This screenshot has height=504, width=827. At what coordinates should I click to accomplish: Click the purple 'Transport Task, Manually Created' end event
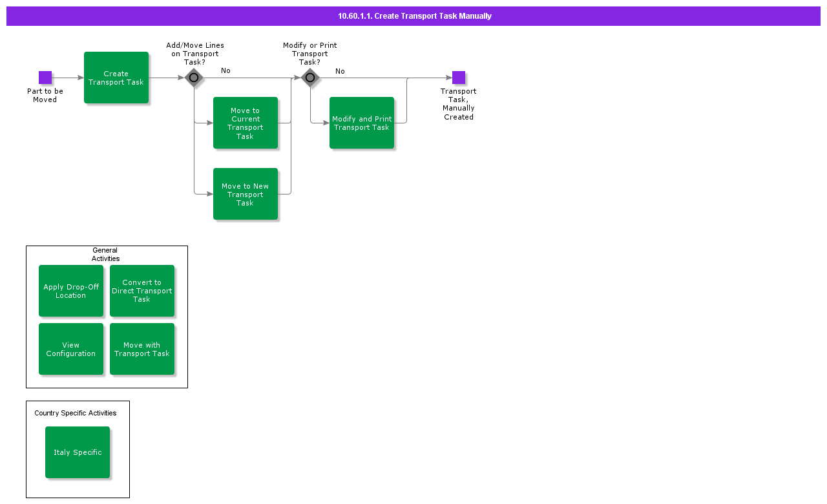pyautogui.click(x=459, y=78)
